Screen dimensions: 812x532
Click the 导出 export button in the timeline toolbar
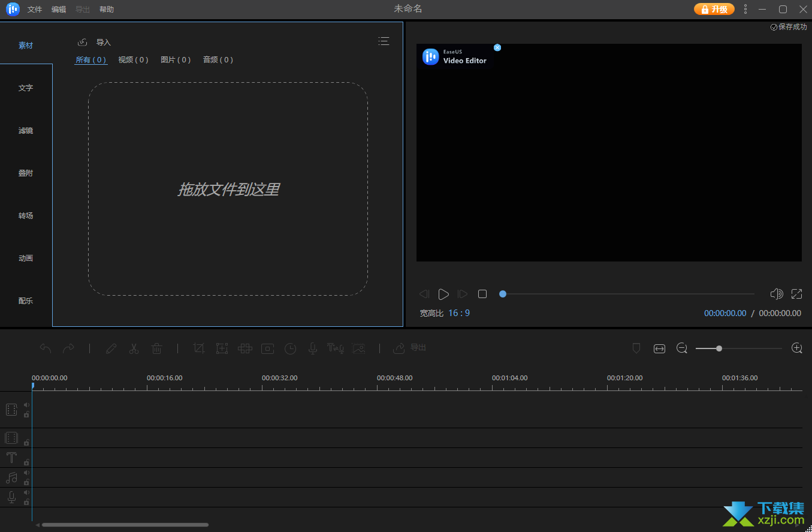click(x=409, y=348)
